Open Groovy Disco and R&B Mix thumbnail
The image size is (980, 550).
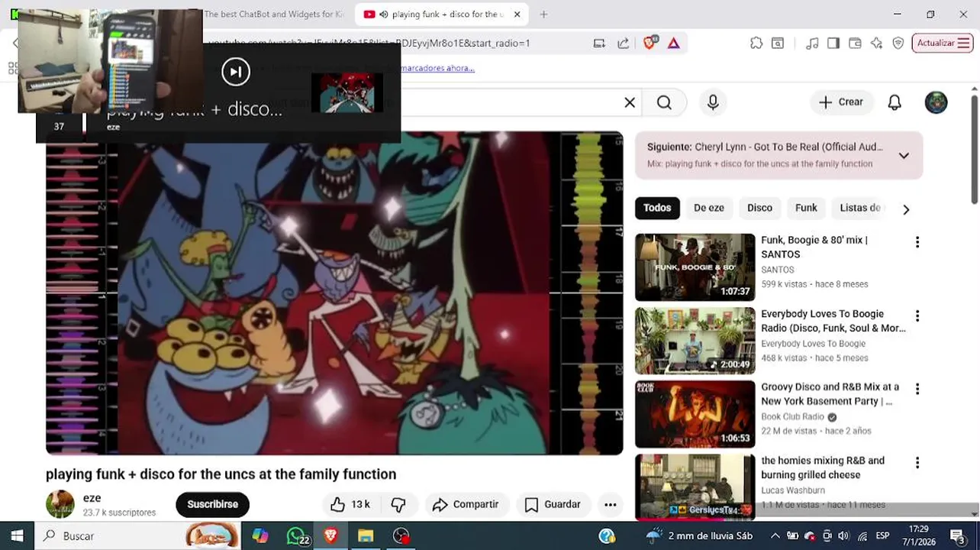pos(695,414)
